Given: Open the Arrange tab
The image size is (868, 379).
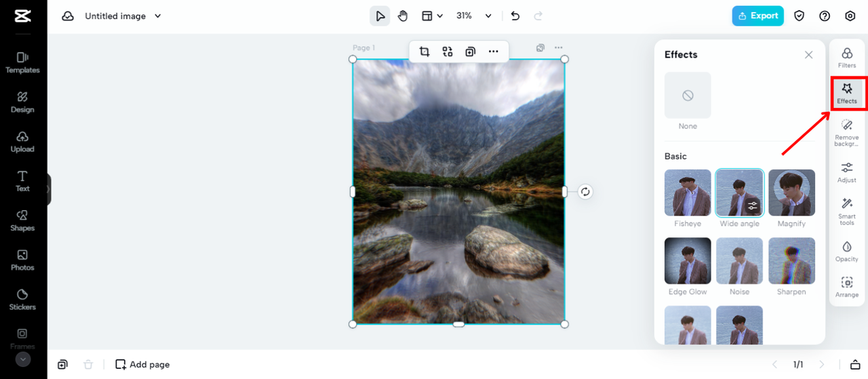Looking at the screenshot, I should tap(847, 287).
